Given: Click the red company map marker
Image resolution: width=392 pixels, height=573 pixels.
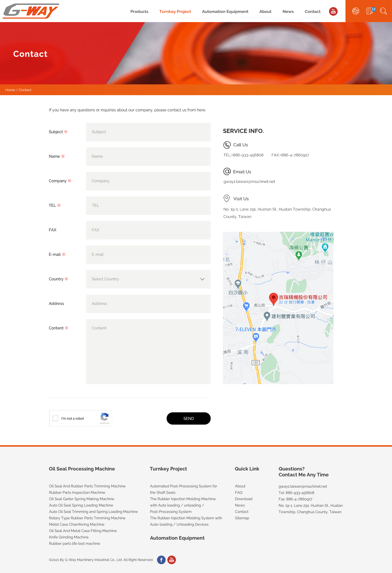Looking at the screenshot, I should tap(273, 299).
